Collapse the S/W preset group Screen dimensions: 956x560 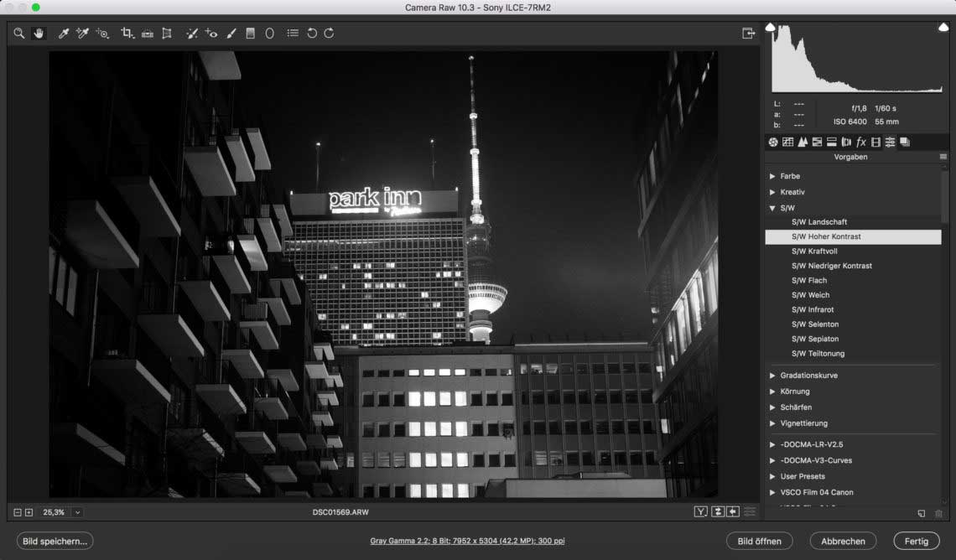(x=772, y=208)
